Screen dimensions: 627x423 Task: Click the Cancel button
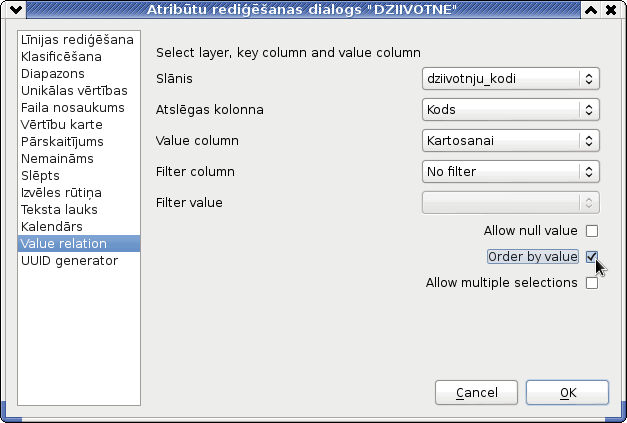(x=476, y=393)
